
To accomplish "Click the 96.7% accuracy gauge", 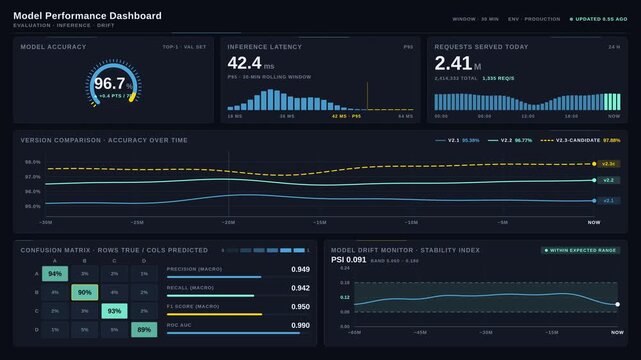I will (x=114, y=84).
